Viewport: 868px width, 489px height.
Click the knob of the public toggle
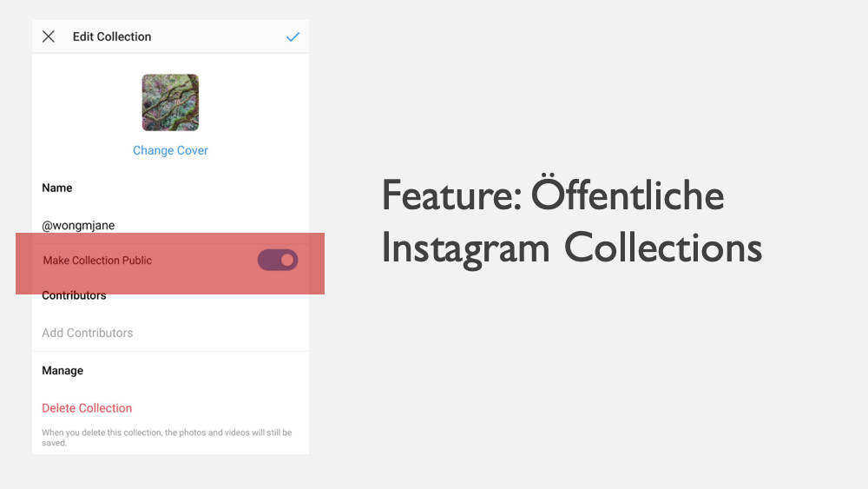(x=287, y=260)
